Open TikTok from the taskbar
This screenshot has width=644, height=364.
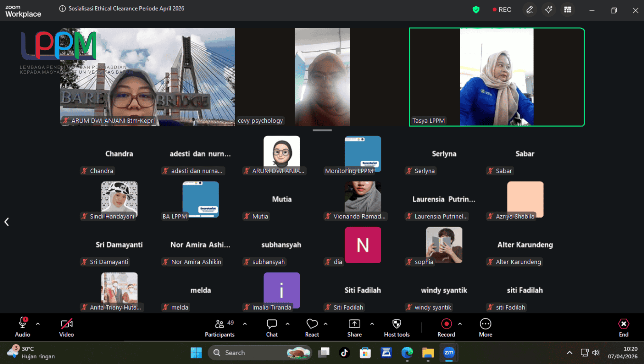[x=344, y=353]
